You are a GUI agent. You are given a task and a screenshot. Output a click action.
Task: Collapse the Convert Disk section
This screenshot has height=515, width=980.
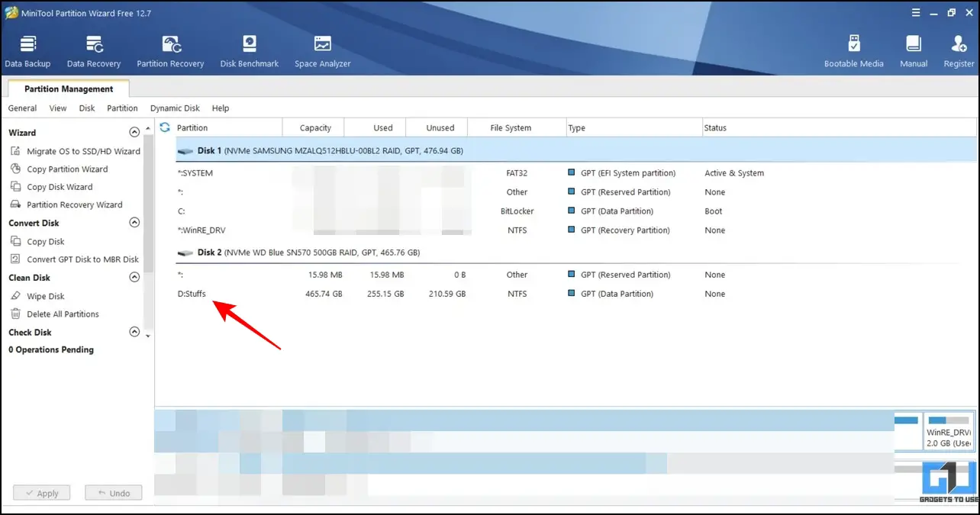[134, 223]
